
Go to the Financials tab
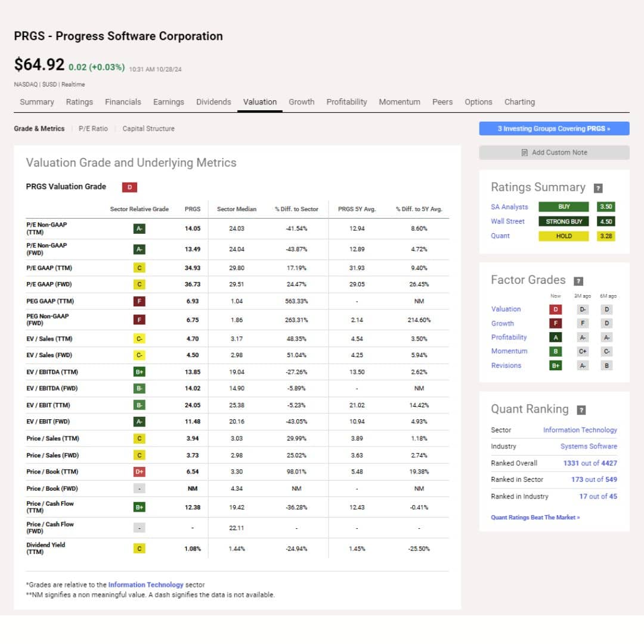point(123,102)
